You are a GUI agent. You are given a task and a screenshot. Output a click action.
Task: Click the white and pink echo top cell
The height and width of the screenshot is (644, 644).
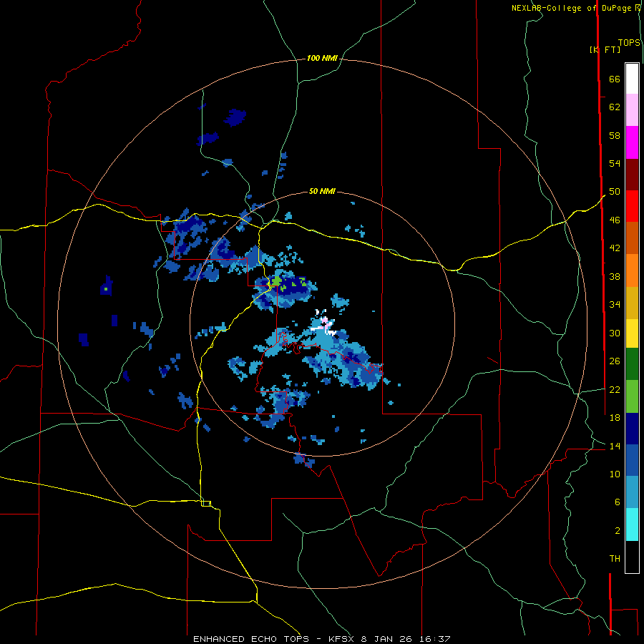click(324, 323)
